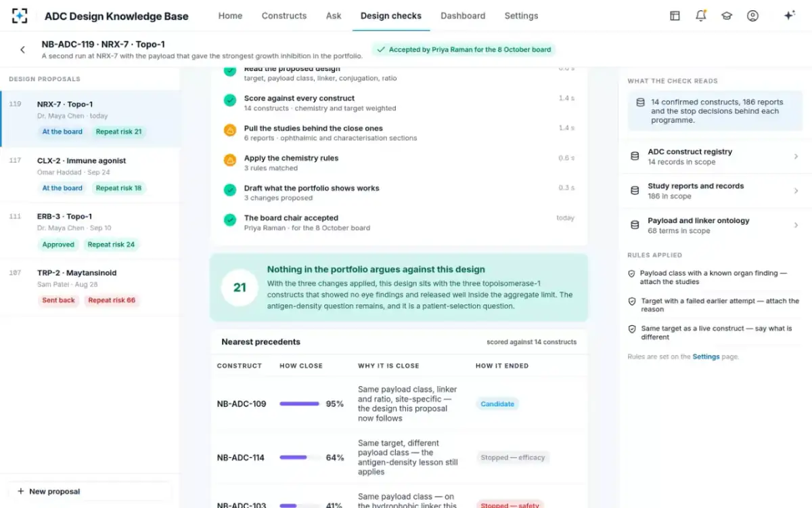The width and height of the screenshot is (812, 508).
Task: Click the 'Nearest precedents' heading
Action: click(261, 342)
